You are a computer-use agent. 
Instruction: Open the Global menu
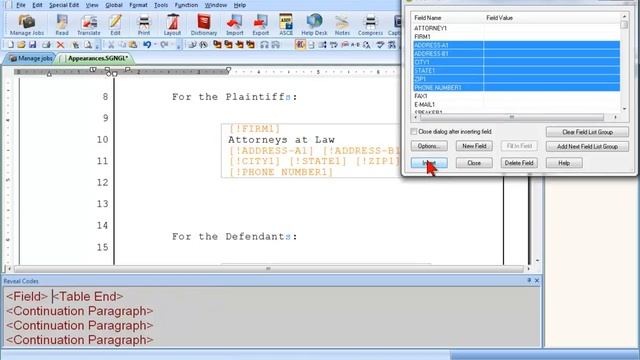(114, 5)
